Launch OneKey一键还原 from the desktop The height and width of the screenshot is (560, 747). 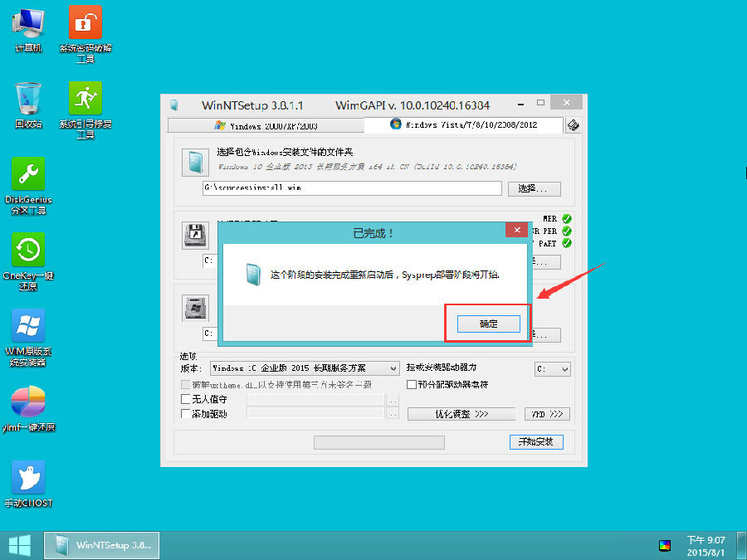pyautogui.click(x=27, y=251)
